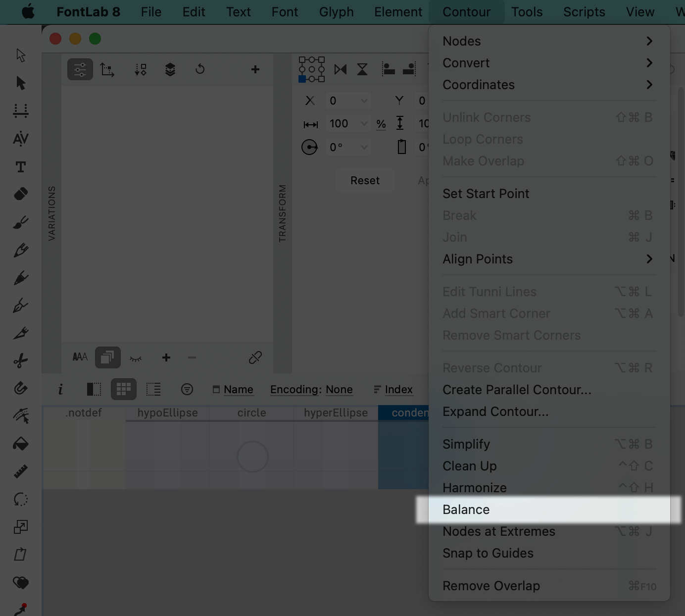Select the Element tool black arrow
The image size is (685, 616).
[x=21, y=83]
